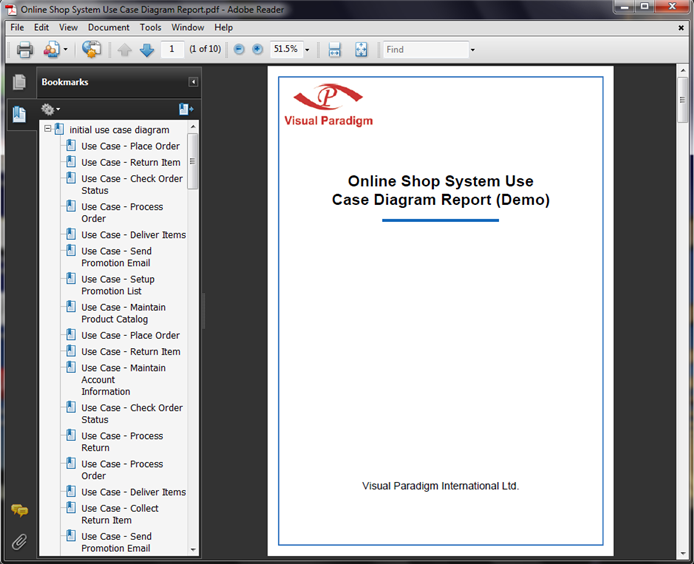Open the Window menu
Screen dimensions: 694x564
[188, 27]
